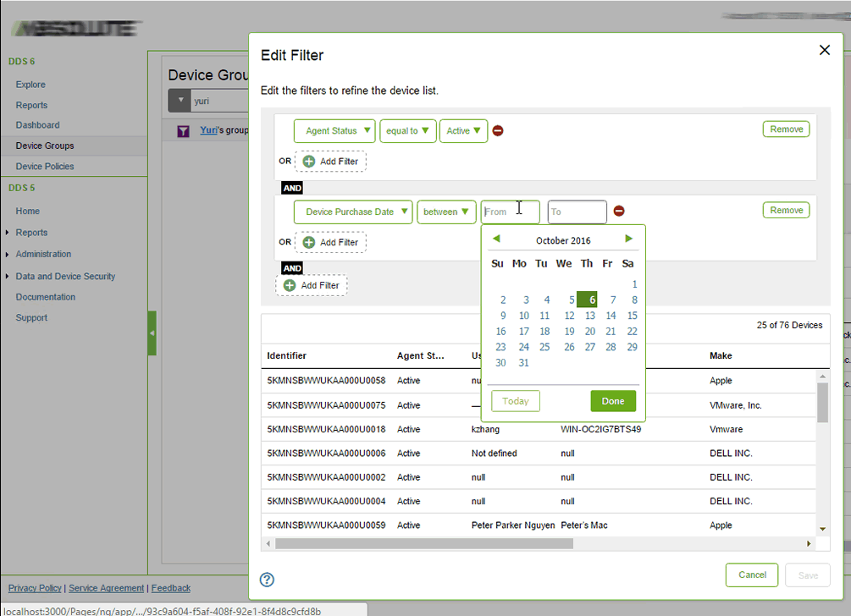Click the purple filter icon beside Yuri's group
Image resolution: width=851 pixels, height=616 pixels.
tap(183, 130)
